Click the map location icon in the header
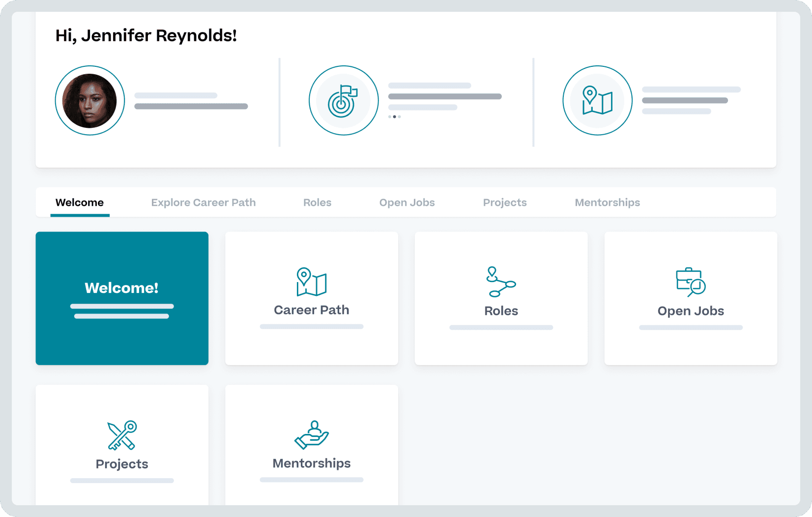Image resolution: width=812 pixels, height=517 pixels. pyautogui.click(x=597, y=100)
